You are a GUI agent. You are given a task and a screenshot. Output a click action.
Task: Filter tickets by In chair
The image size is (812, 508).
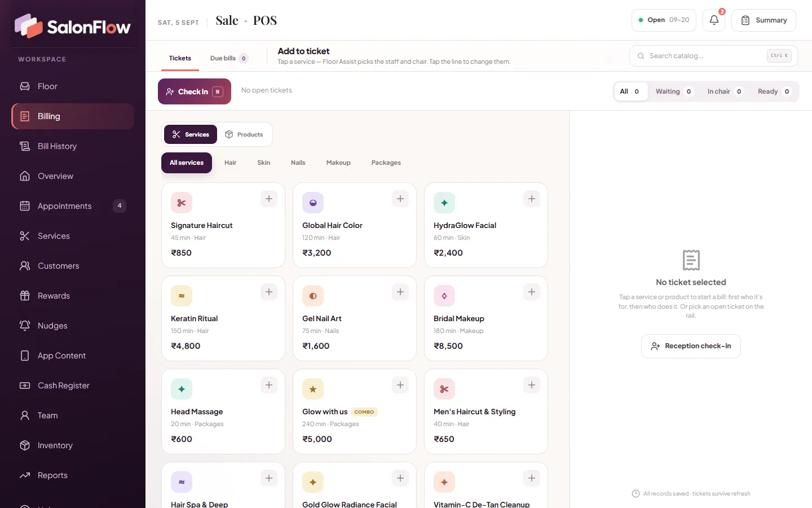725,91
